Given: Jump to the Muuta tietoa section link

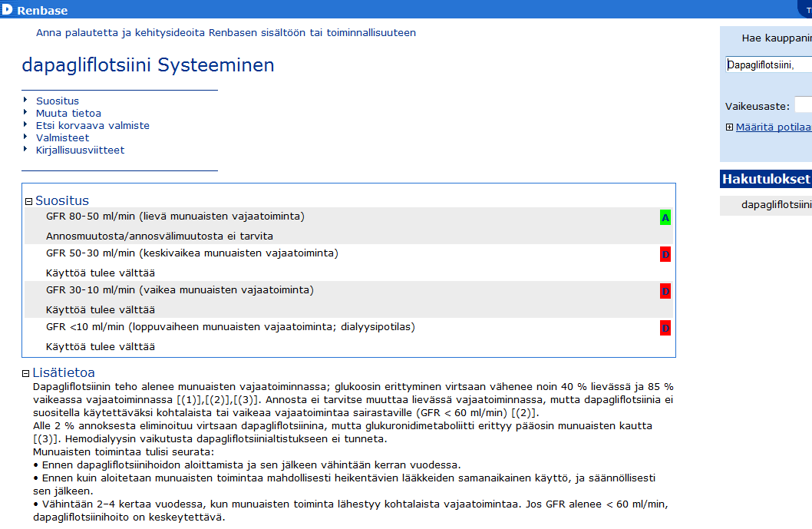Looking at the screenshot, I should (68, 114).
